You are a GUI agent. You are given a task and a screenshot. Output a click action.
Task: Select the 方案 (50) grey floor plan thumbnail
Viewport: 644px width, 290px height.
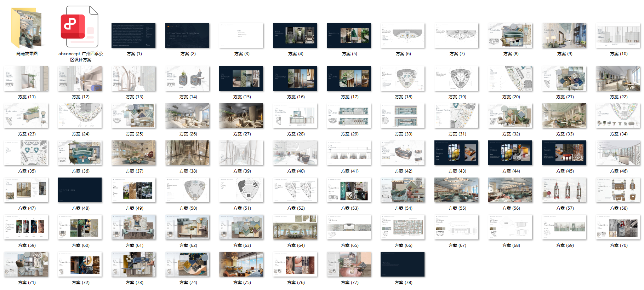(x=187, y=190)
